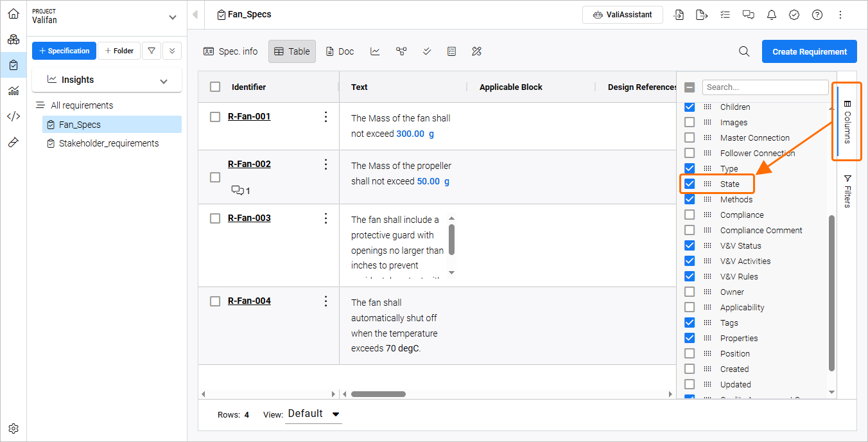The height and width of the screenshot is (442, 868).
Task: Click the filter icon beside Folder button
Action: (x=151, y=51)
